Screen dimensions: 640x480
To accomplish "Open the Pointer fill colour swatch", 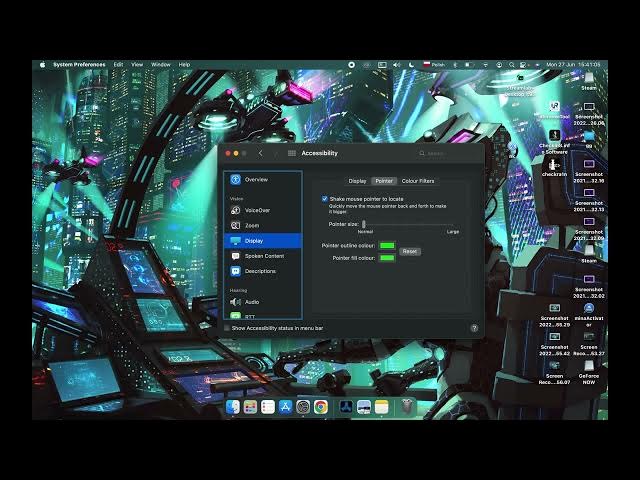I will (387, 258).
